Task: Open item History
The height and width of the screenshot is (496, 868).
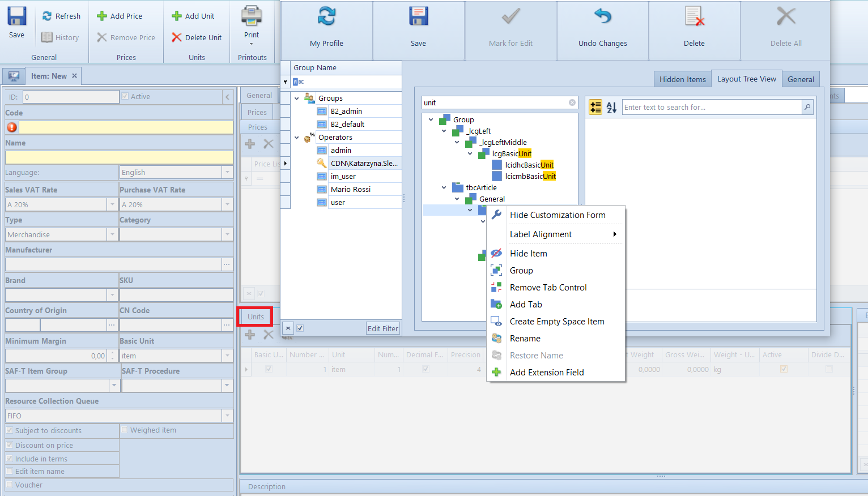Action: point(60,37)
